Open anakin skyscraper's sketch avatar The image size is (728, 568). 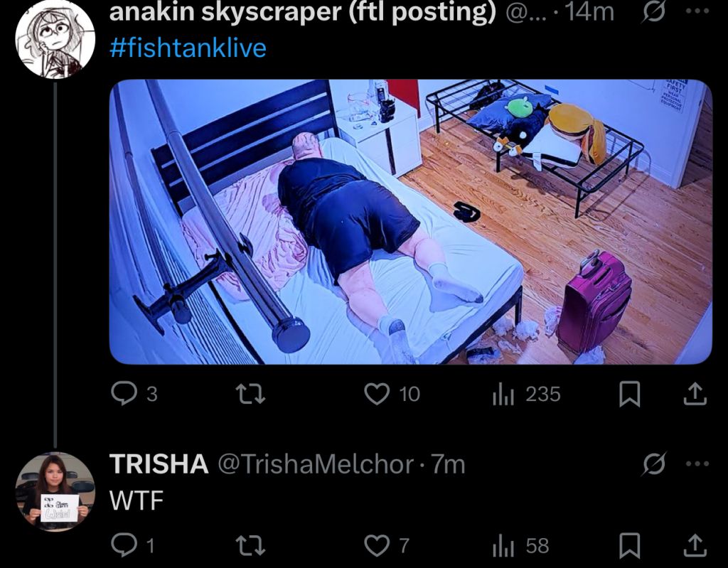click(55, 38)
